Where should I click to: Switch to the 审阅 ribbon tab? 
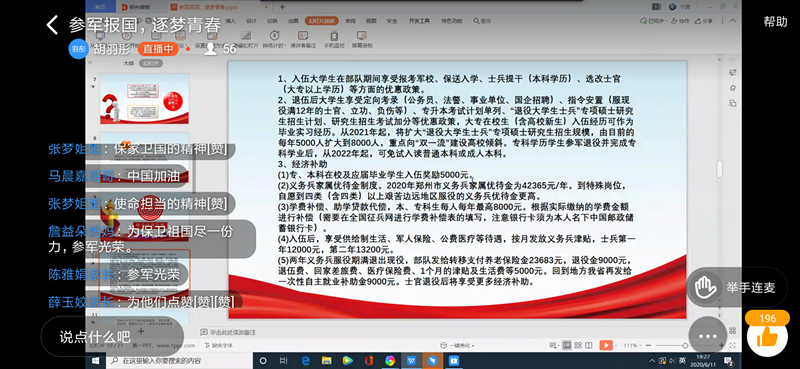pyautogui.click(x=350, y=21)
